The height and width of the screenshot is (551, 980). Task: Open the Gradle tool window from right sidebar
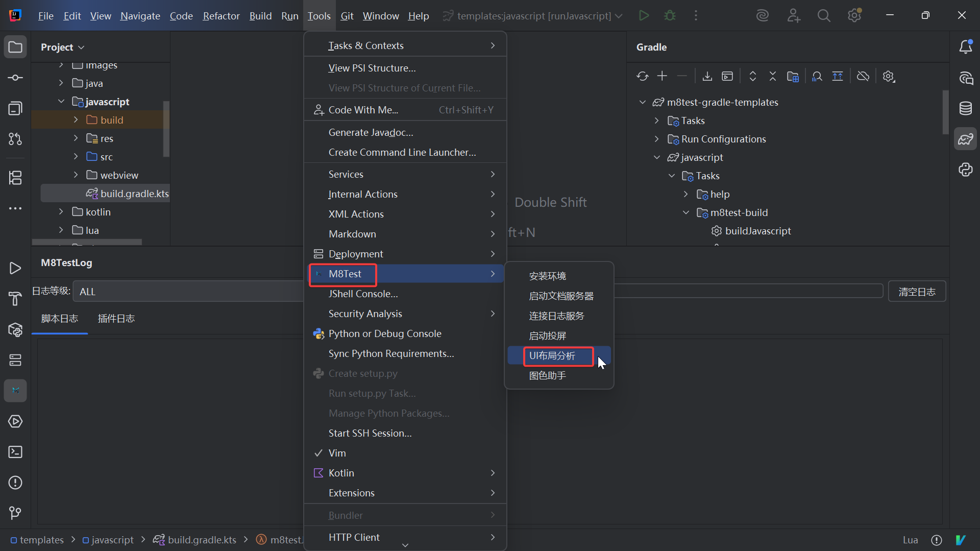[965, 139]
